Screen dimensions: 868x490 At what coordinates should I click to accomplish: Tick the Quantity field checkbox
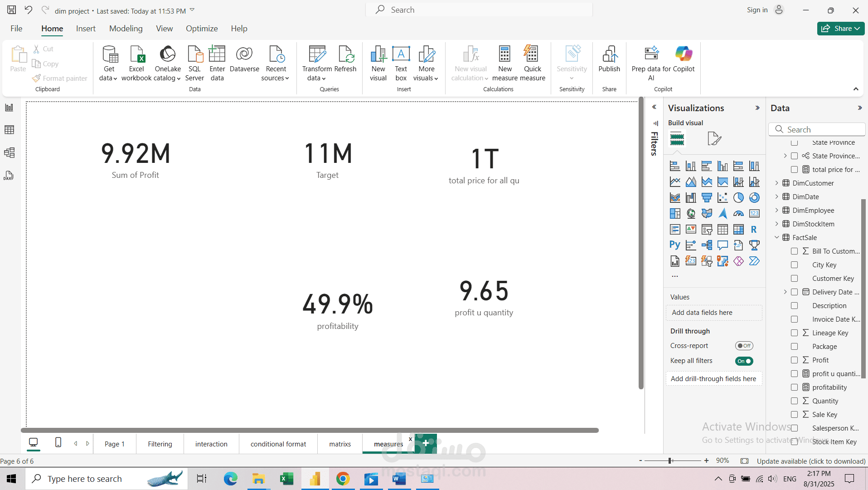pos(794,401)
